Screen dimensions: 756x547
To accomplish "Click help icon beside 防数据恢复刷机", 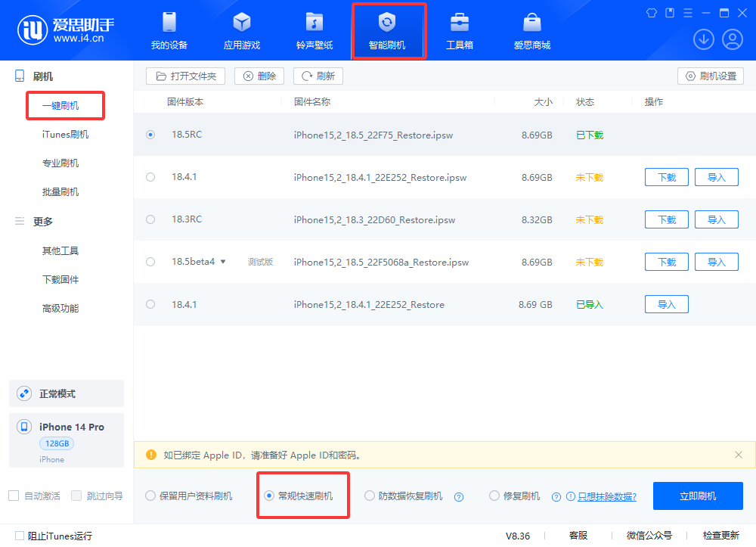I will [458, 497].
